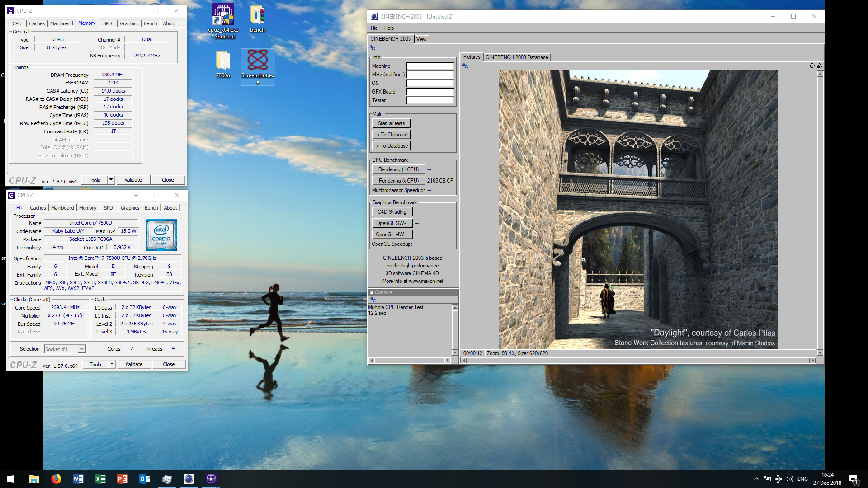This screenshot has width=868, height=488.
Task: Click the ENG language indicator
Action: pos(802,479)
